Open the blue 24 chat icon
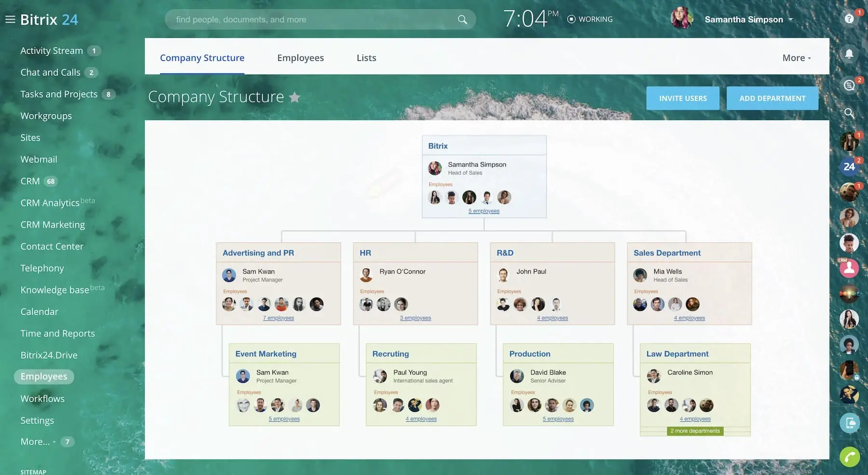The width and height of the screenshot is (868, 475). click(849, 167)
